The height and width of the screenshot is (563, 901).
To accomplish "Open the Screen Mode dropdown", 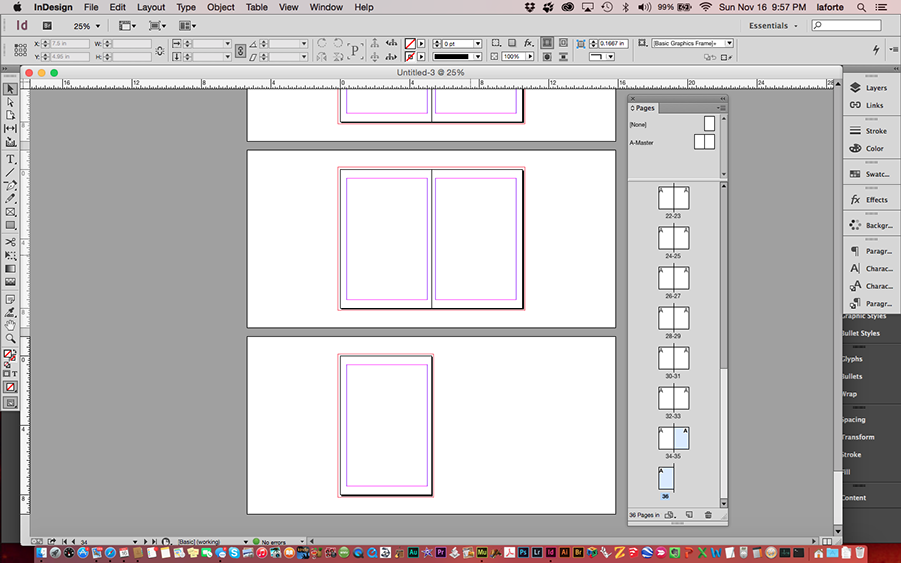I will point(157,26).
